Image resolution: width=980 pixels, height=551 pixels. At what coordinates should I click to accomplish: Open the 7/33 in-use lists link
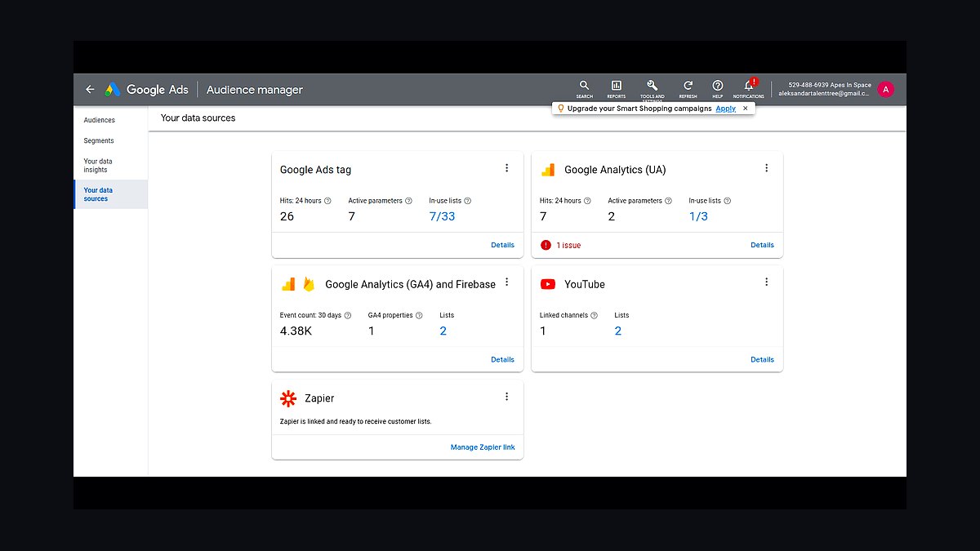[442, 216]
